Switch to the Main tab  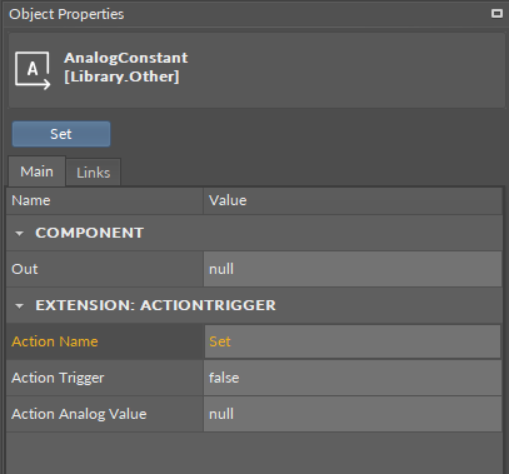[x=37, y=172]
